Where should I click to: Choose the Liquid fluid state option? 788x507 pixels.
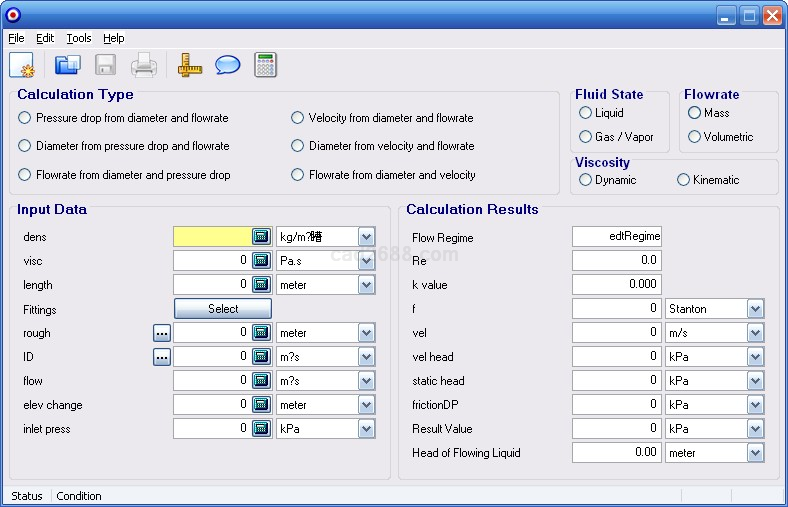(586, 113)
